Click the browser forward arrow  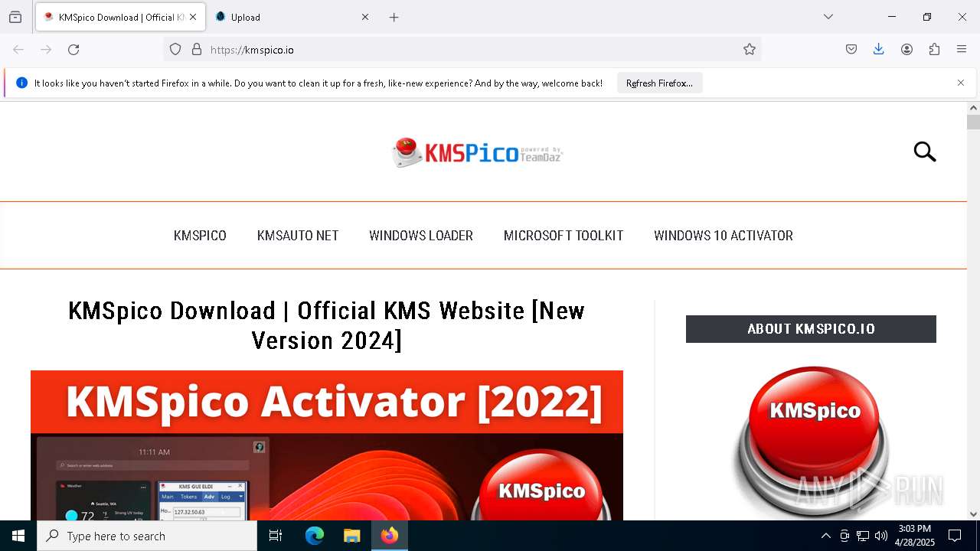click(x=46, y=49)
